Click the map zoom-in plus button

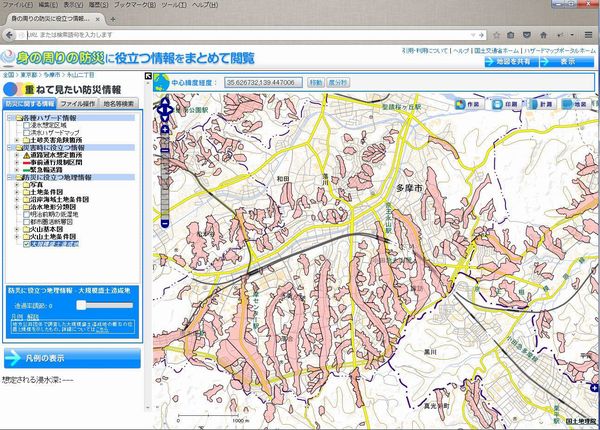pos(166,127)
